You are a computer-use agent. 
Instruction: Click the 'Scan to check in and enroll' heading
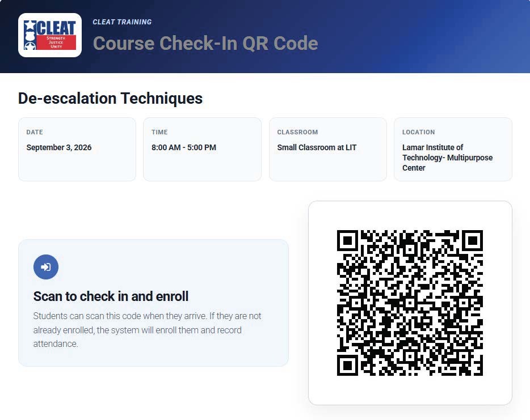click(x=111, y=296)
